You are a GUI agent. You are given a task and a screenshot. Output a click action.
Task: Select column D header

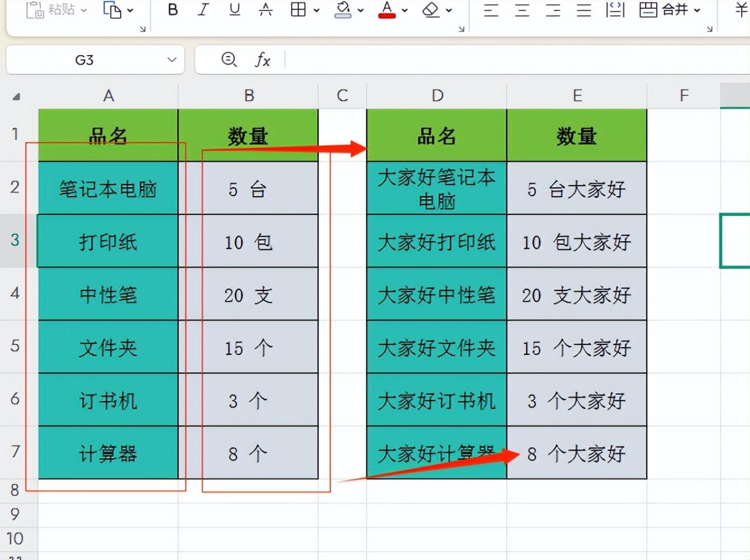(x=437, y=95)
